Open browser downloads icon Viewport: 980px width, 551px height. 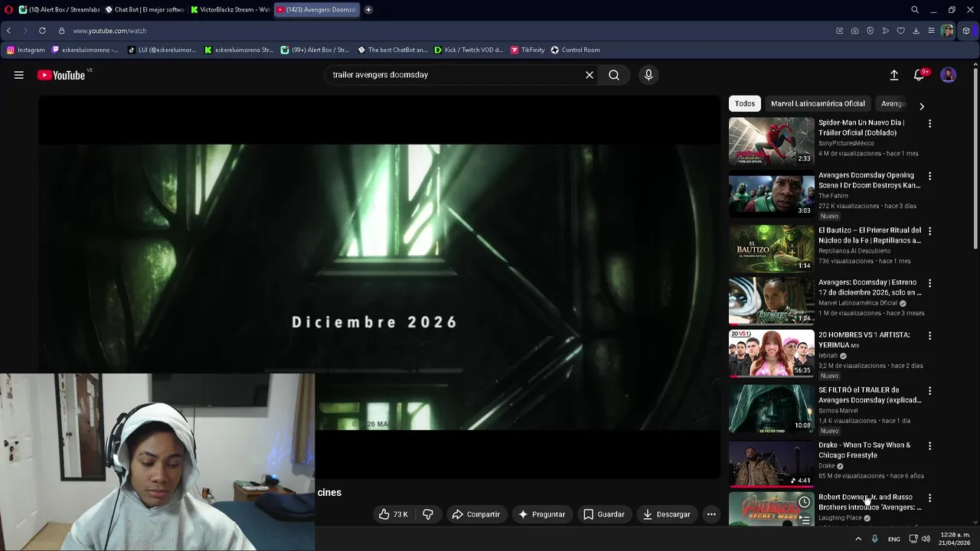[916, 31]
